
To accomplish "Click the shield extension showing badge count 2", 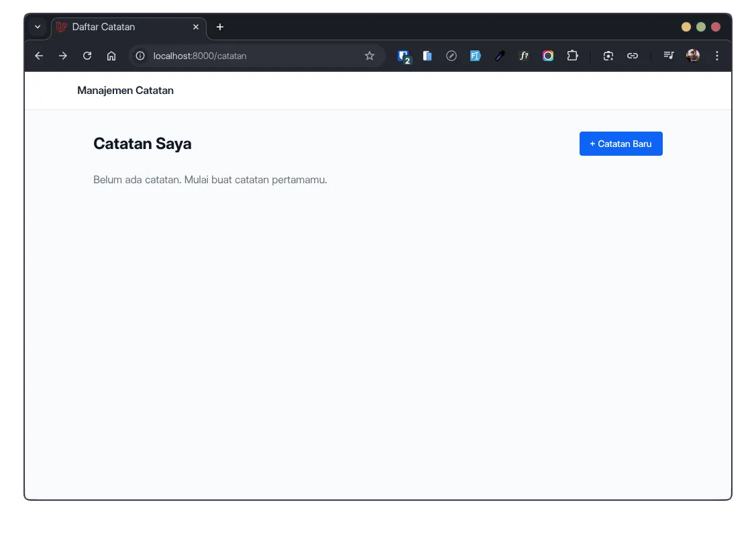I will pyautogui.click(x=404, y=56).
